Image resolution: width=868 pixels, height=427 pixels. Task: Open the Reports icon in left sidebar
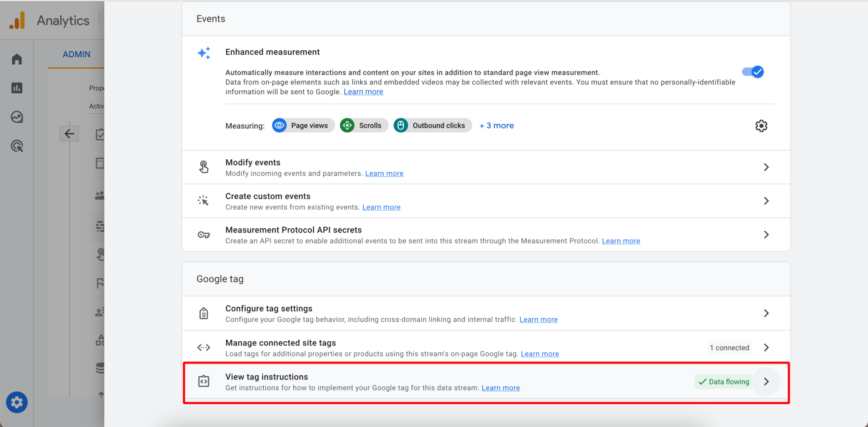(x=17, y=88)
